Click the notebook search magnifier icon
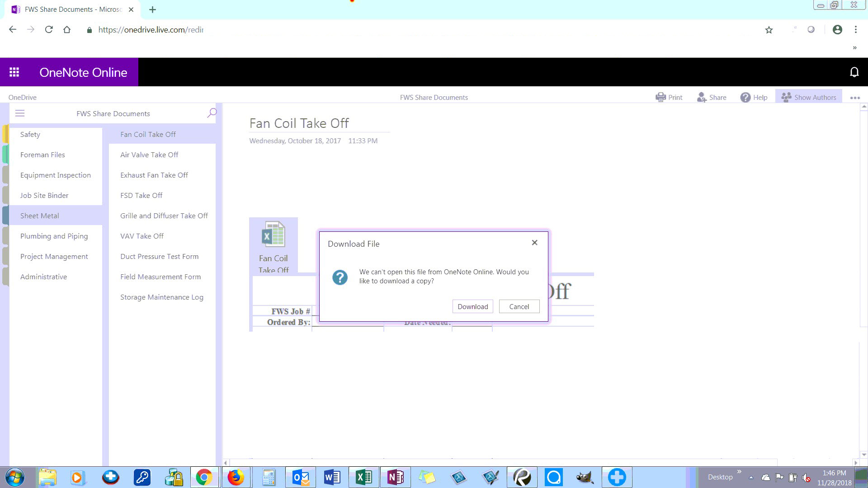The width and height of the screenshot is (868, 488). point(212,113)
